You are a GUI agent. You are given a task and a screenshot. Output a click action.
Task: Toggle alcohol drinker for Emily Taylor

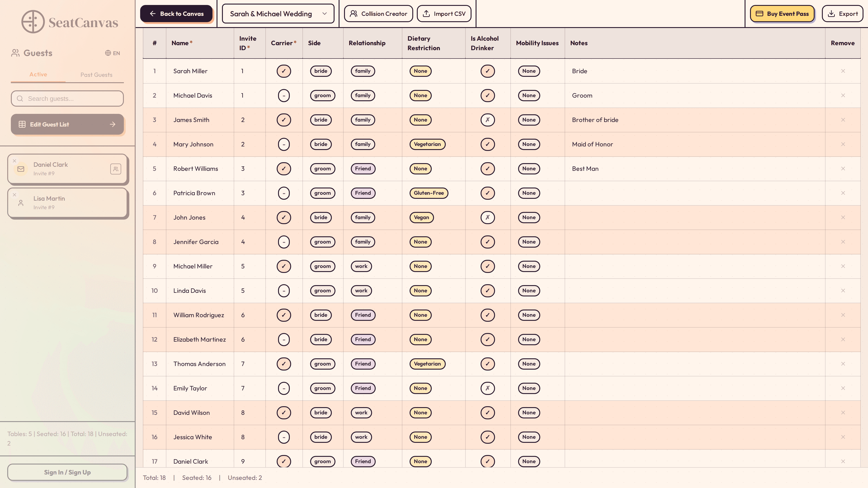[x=488, y=388]
